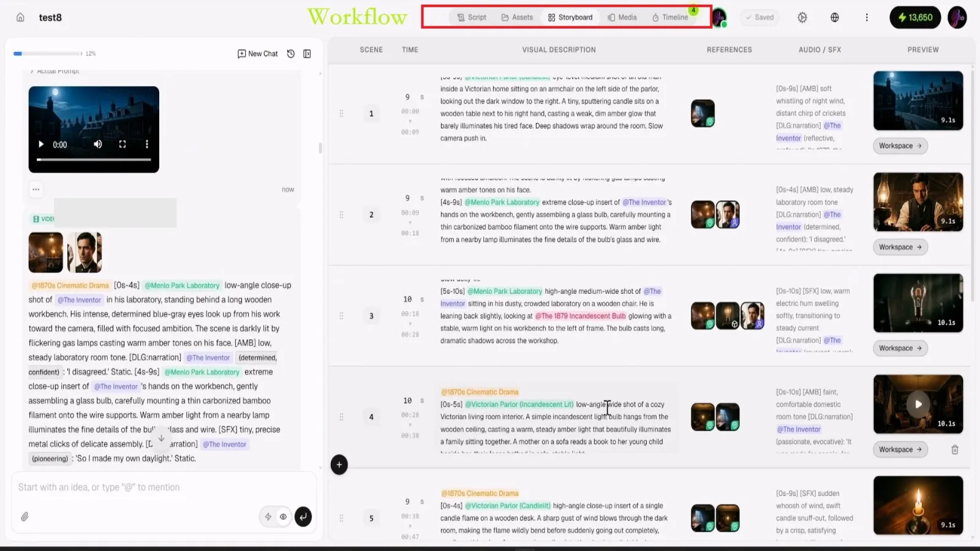Screen dimensions: 980x551
Task: Open the user profile avatar
Action: pyautogui.click(x=957, y=17)
